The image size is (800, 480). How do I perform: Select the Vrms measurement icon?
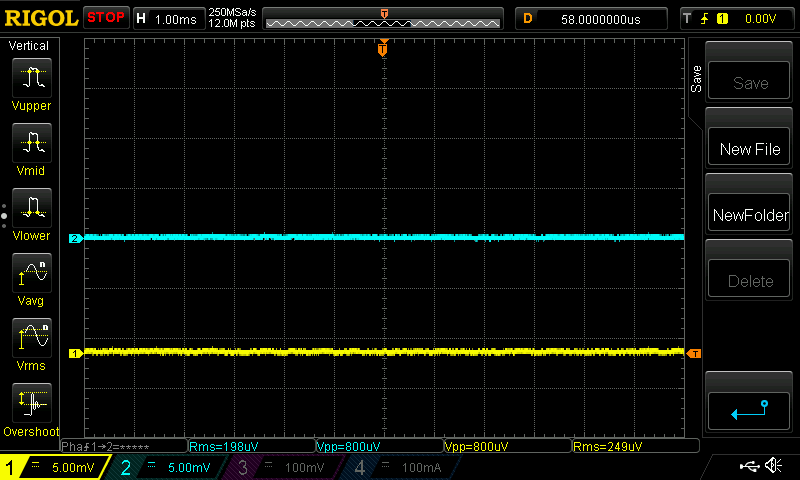pos(32,338)
